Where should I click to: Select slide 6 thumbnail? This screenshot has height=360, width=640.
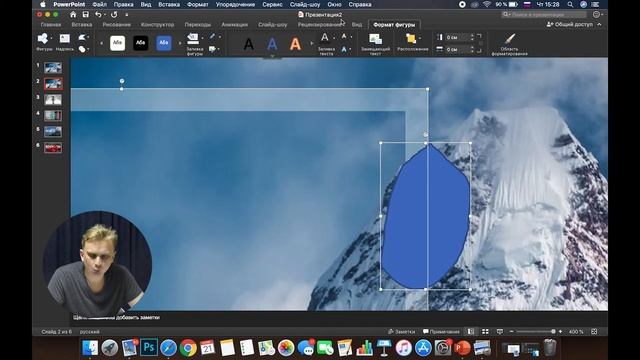53,147
